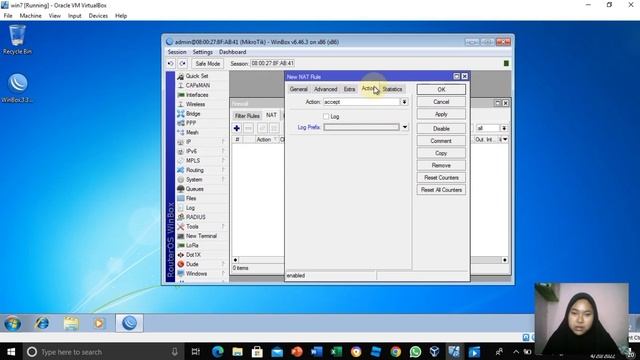Switch to the General tab

click(298, 89)
